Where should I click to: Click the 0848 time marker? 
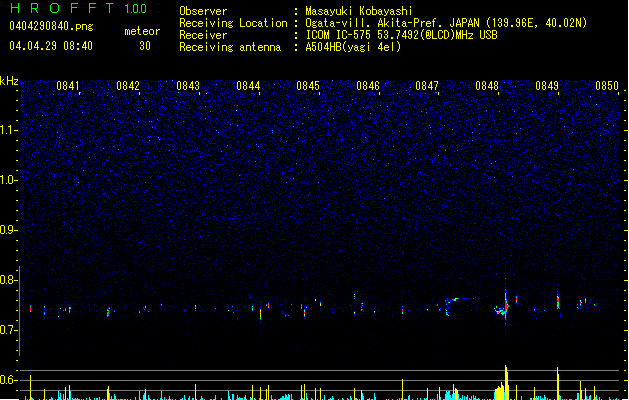(487, 86)
